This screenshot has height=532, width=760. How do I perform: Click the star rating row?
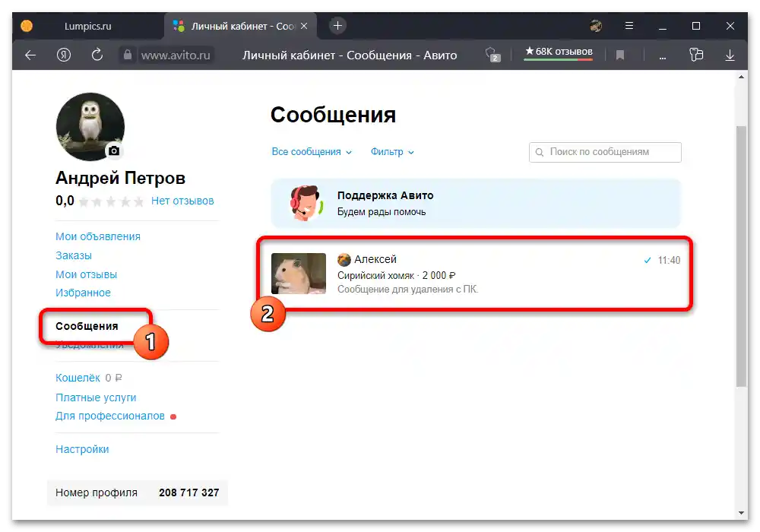112,201
